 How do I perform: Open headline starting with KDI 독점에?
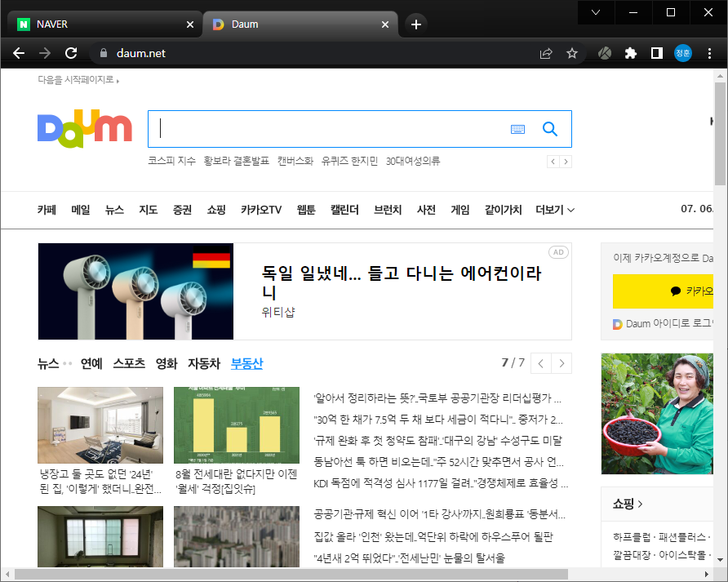pyautogui.click(x=441, y=483)
